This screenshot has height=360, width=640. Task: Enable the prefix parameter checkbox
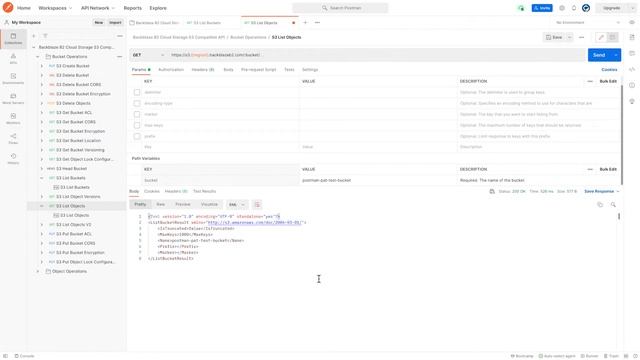(137, 136)
